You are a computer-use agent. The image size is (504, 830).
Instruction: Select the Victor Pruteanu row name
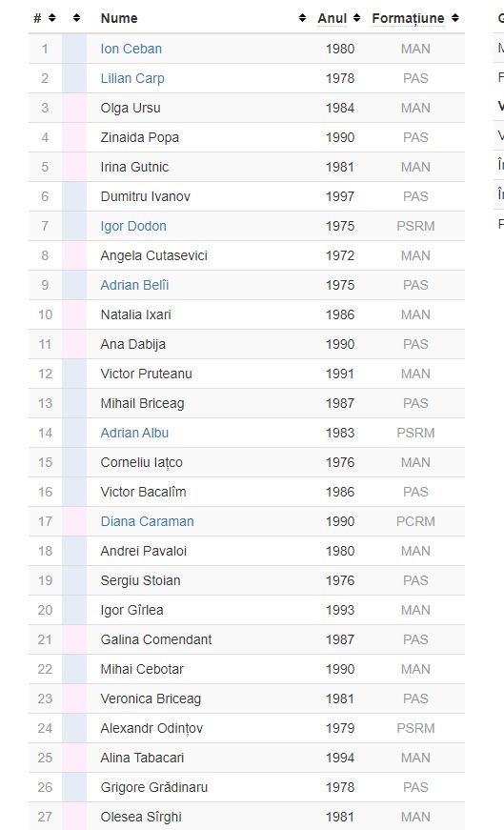click(x=146, y=374)
